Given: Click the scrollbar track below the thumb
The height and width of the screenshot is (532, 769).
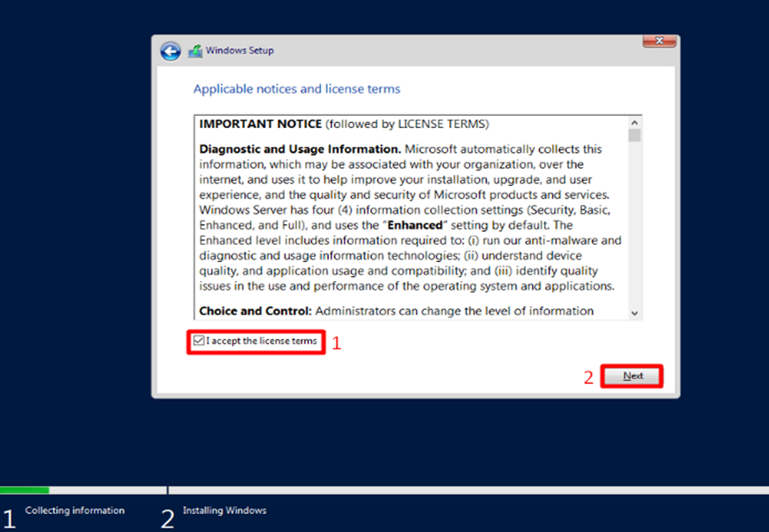Looking at the screenshot, I should click(635, 225).
